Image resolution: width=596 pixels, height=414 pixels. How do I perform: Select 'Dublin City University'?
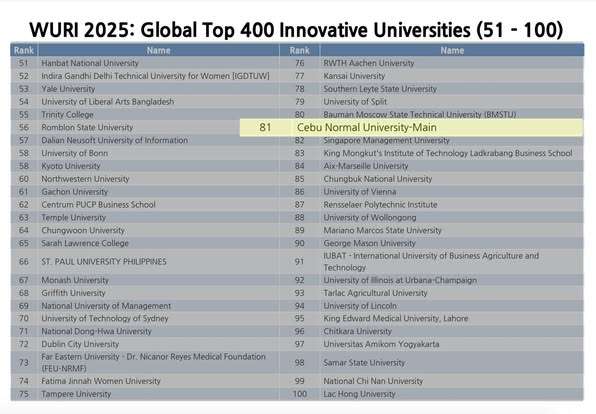tap(80, 344)
